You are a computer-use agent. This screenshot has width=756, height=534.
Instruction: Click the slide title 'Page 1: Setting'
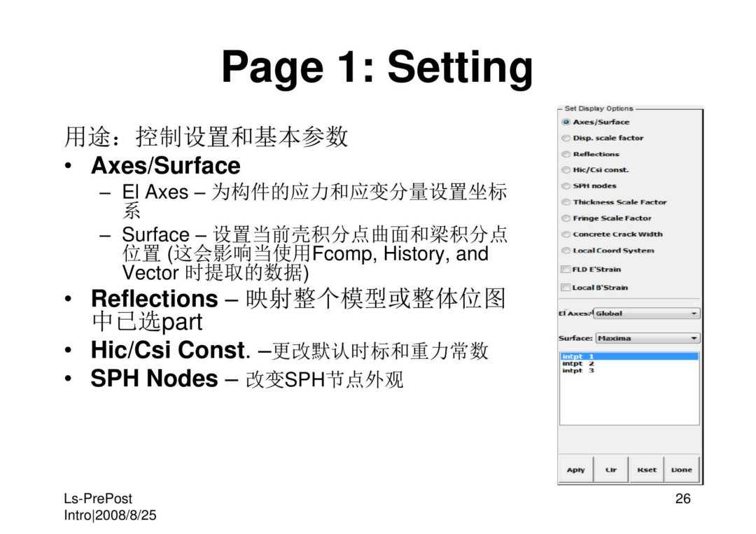(377, 67)
